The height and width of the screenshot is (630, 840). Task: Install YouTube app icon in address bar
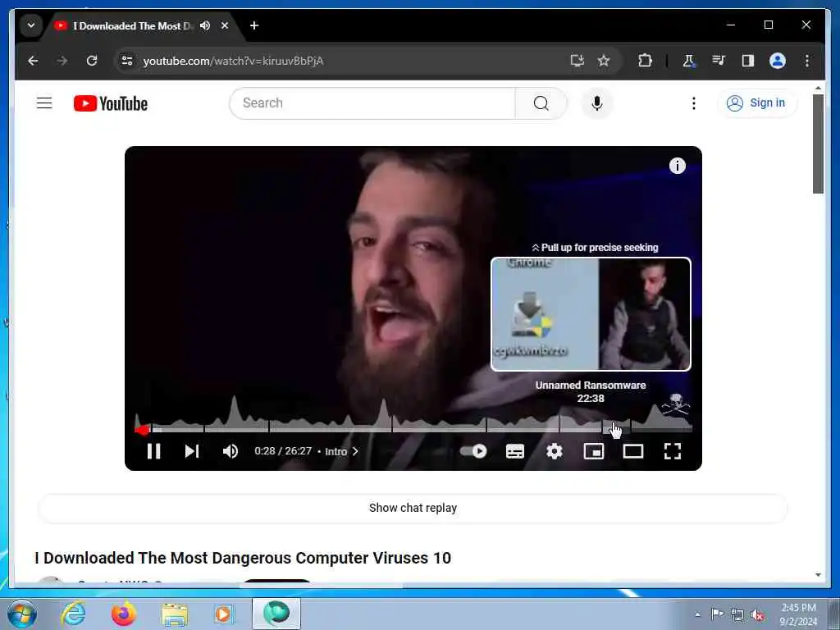pyautogui.click(x=577, y=61)
